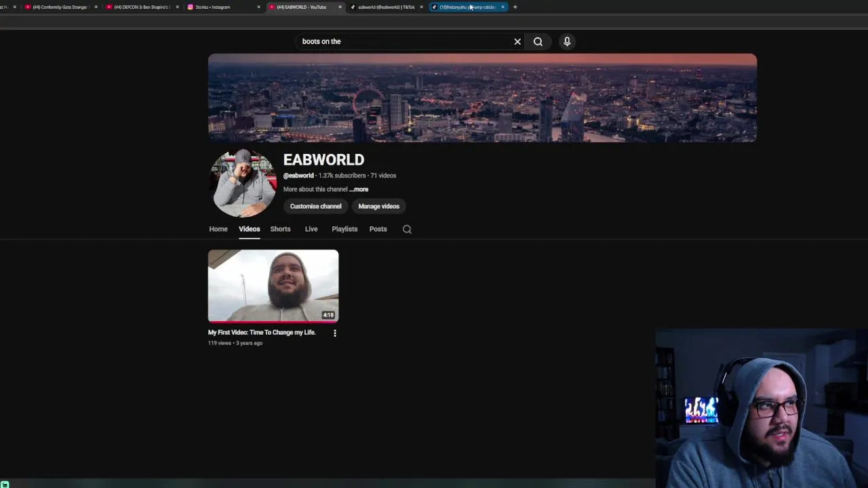
Task: Click the Customise channel button
Action: tap(315, 206)
